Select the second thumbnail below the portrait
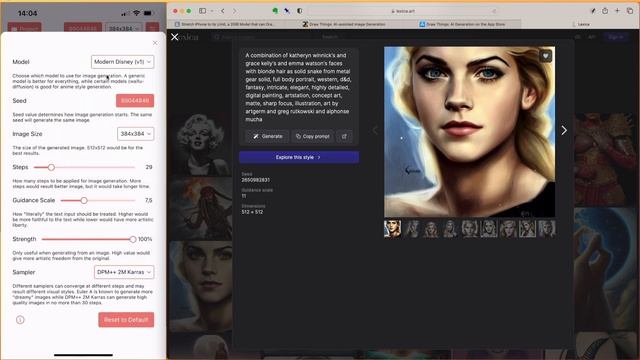 pyautogui.click(x=412, y=229)
